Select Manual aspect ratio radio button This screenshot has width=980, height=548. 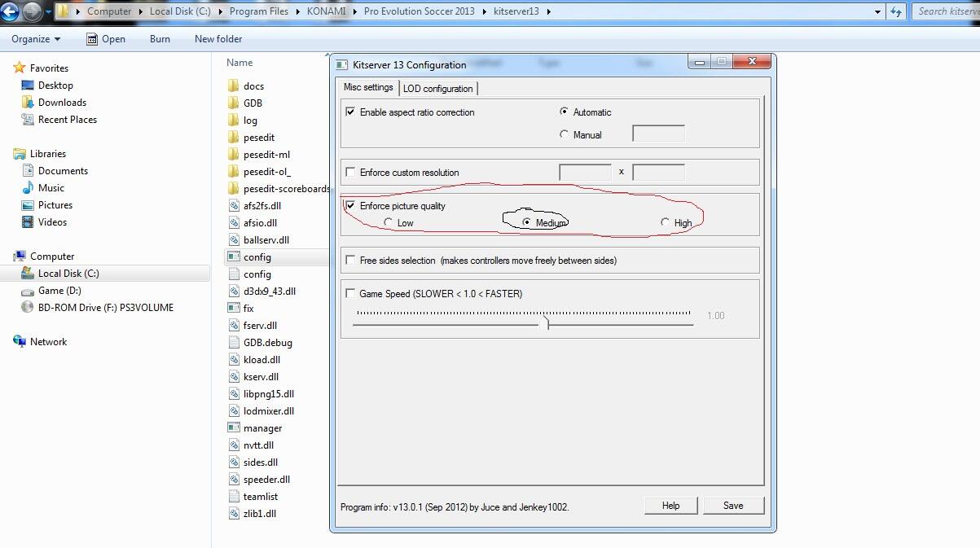(564, 134)
